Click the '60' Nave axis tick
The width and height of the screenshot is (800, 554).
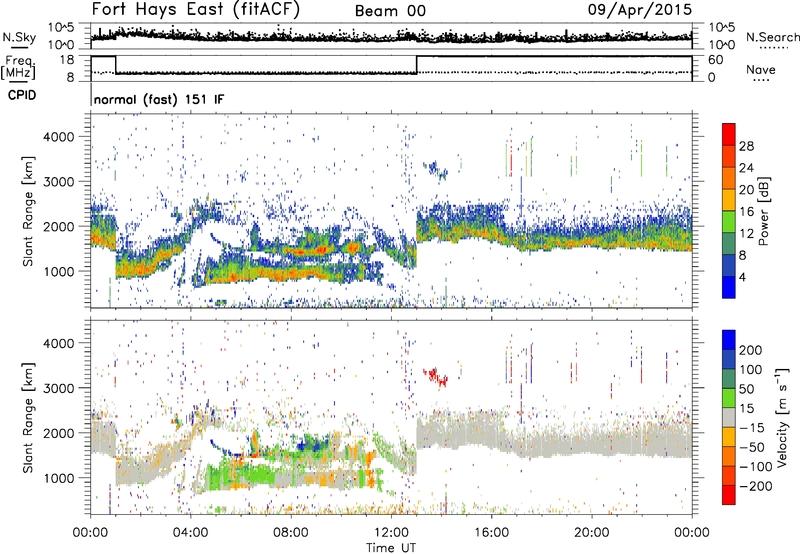[716, 60]
